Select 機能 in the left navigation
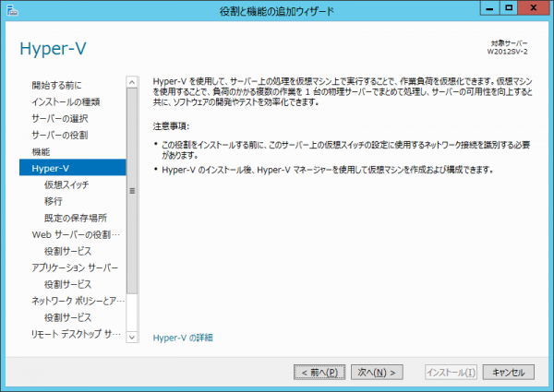 42,151
